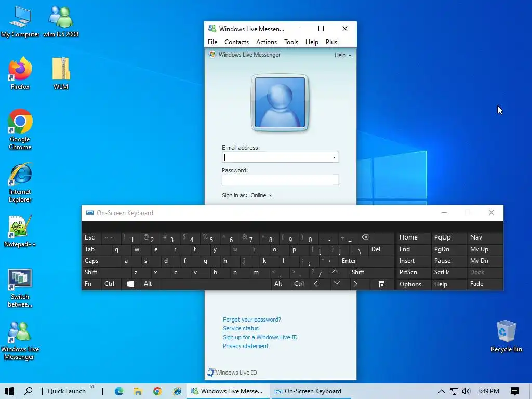This screenshot has height=399, width=532.
Task: Select the Notepad++ desktop shortcut
Action: coord(20,231)
